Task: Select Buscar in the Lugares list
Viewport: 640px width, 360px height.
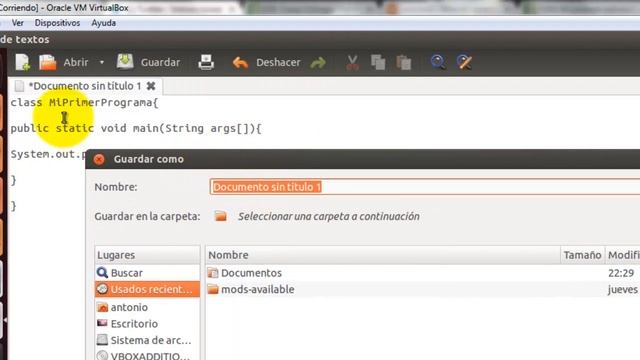Action: 147,273
